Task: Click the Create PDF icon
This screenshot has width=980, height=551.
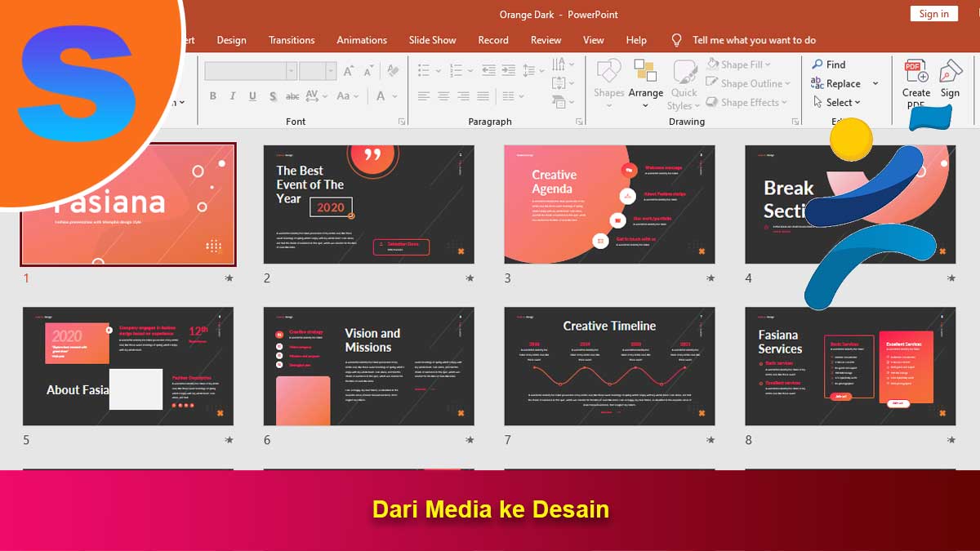Action: pyautogui.click(x=915, y=71)
